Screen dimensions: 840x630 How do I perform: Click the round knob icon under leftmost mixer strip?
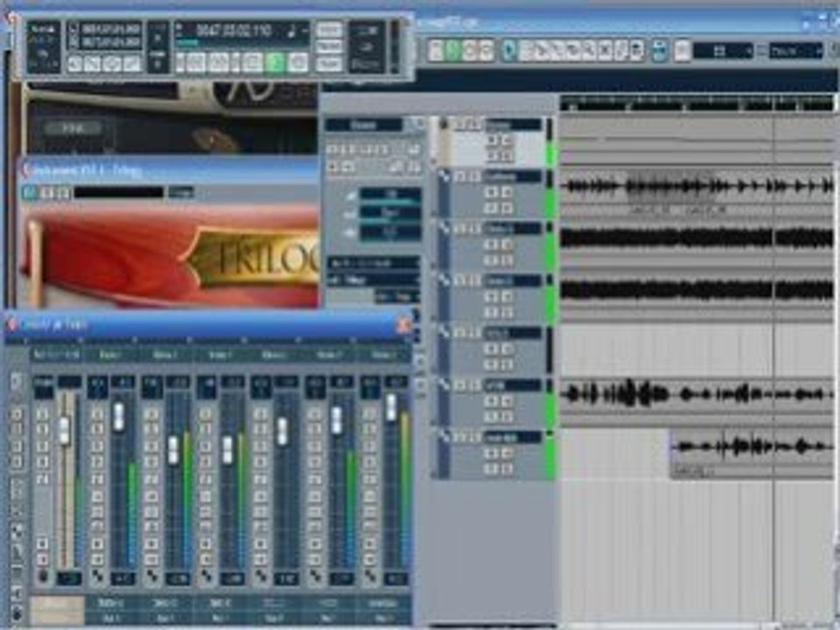(x=43, y=577)
